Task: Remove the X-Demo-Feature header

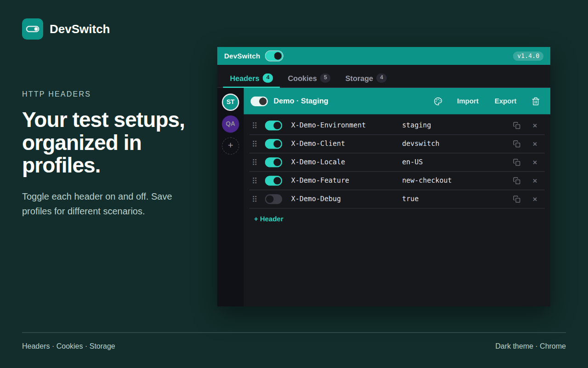Action: tap(535, 181)
